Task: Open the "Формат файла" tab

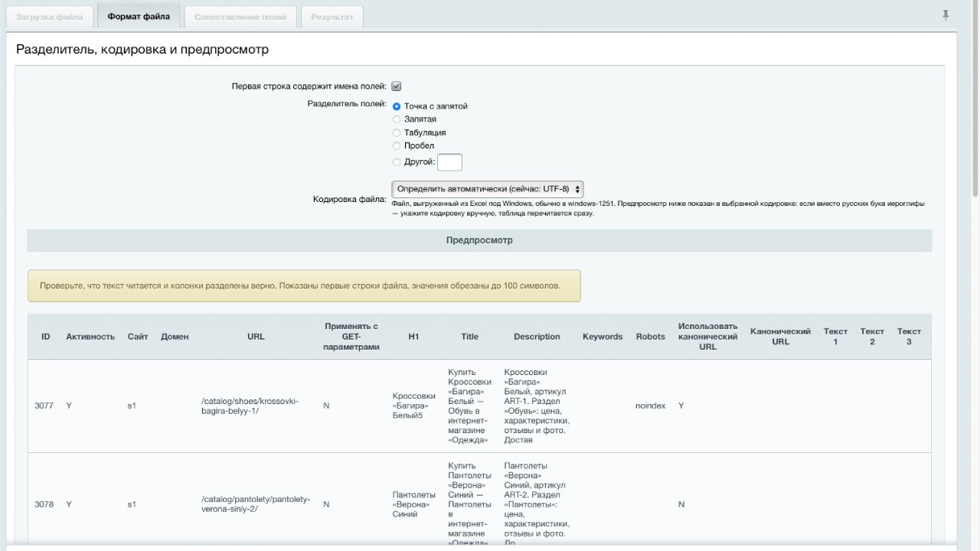Action: (139, 16)
